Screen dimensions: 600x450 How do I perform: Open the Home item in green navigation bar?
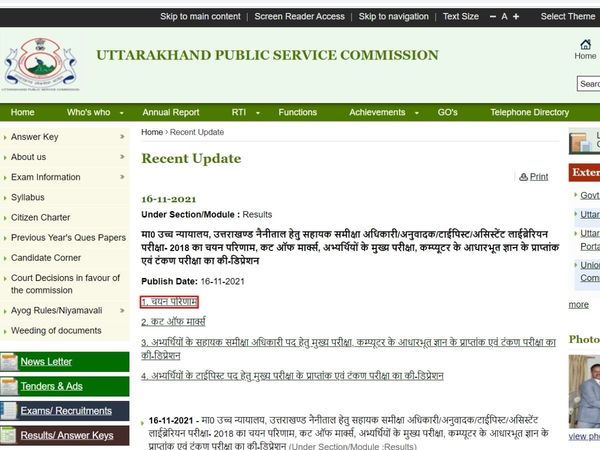tap(23, 112)
